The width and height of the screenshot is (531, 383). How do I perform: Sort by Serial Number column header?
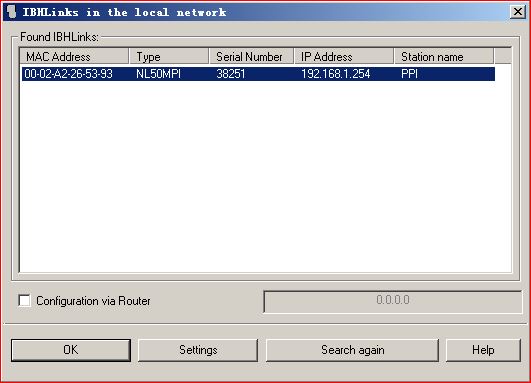(x=251, y=57)
